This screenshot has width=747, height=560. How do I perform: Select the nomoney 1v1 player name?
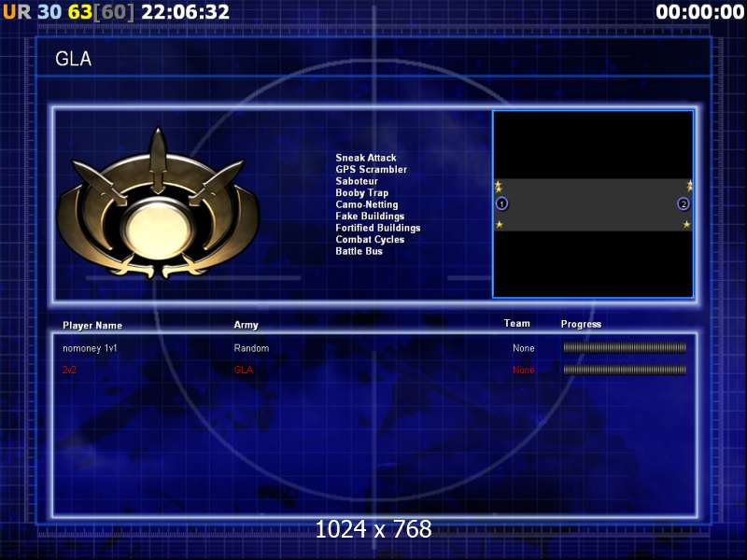pos(90,348)
